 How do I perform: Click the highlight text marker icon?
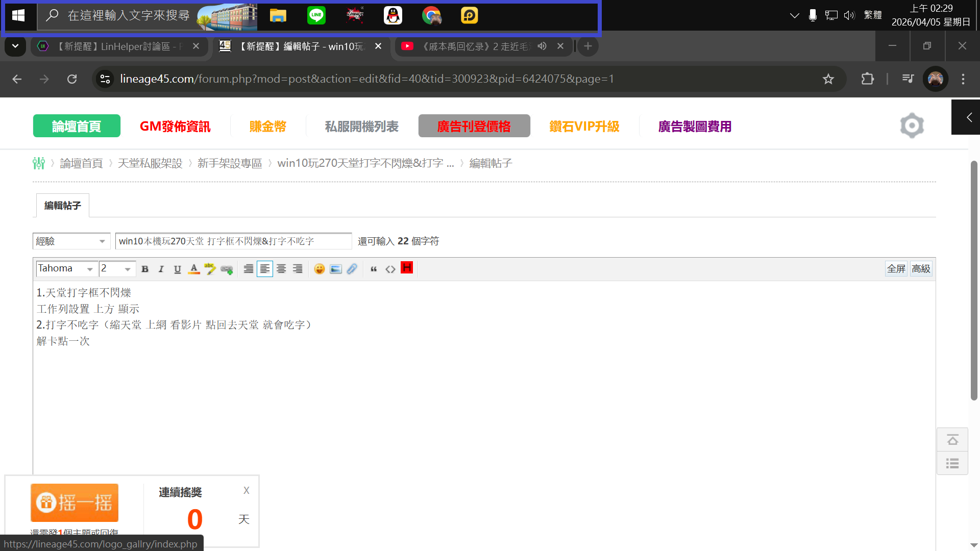pyautogui.click(x=210, y=269)
